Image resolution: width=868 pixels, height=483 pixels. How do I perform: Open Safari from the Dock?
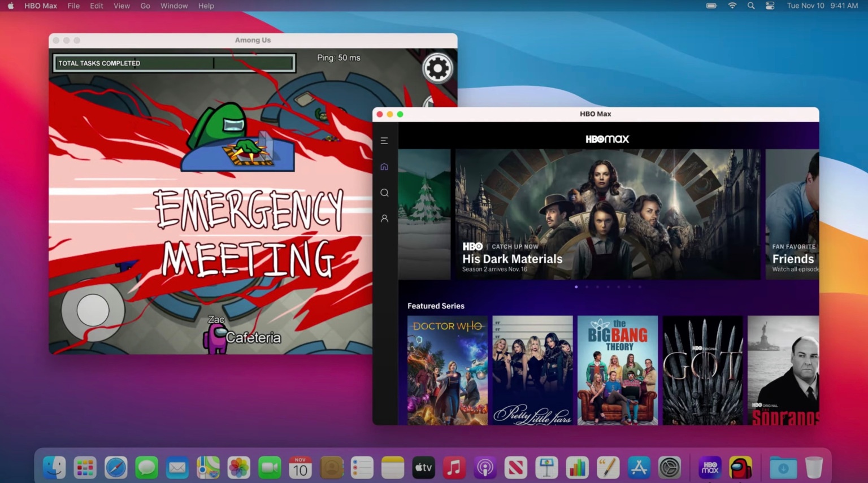pos(116,468)
